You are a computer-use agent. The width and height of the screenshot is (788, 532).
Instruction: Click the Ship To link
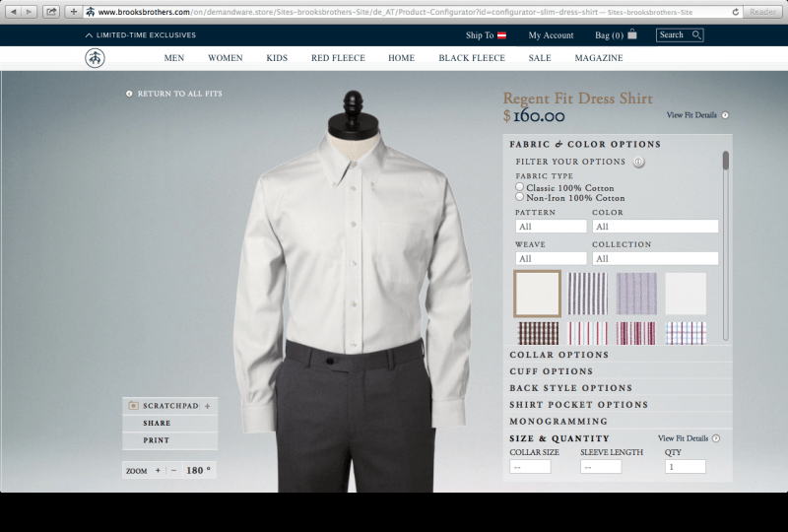(x=480, y=35)
